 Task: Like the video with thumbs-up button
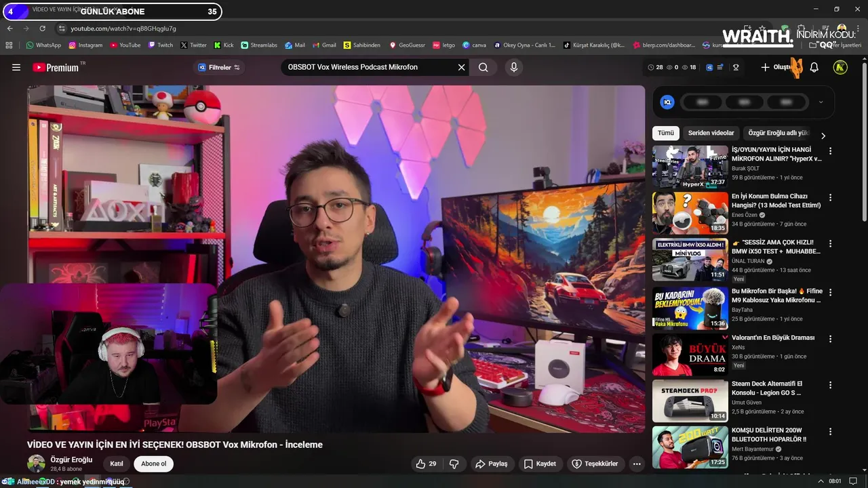click(427, 464)
